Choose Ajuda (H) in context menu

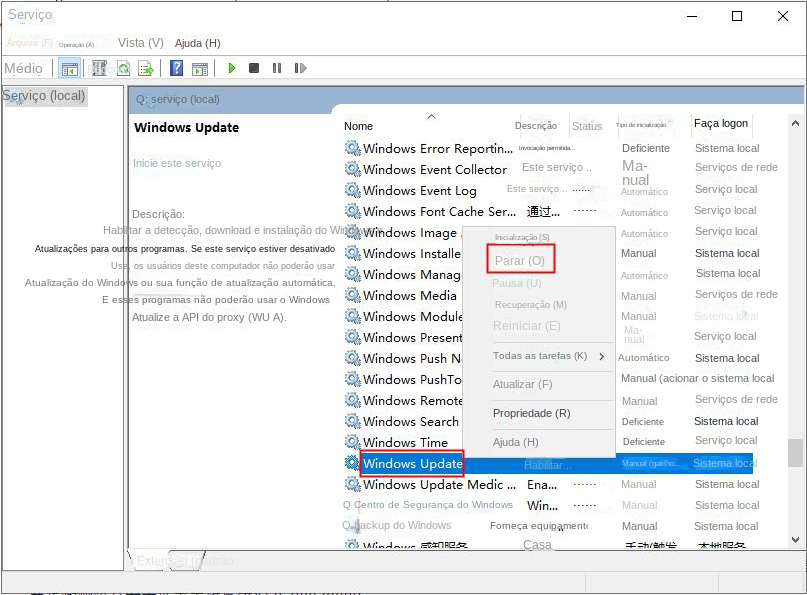tap(515, 442)
